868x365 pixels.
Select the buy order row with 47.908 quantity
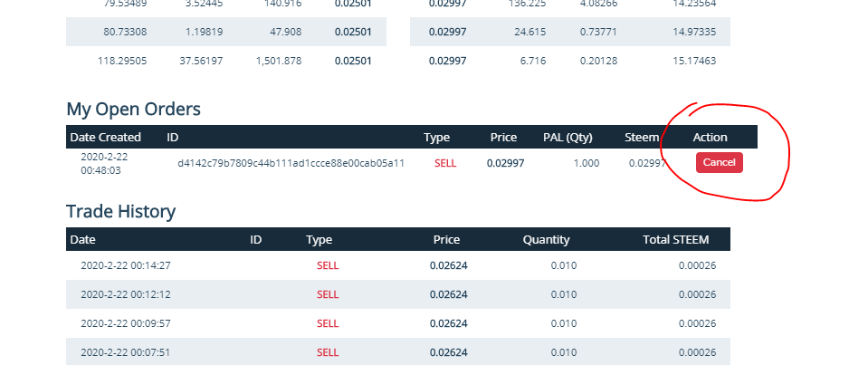tap(226, 33)
